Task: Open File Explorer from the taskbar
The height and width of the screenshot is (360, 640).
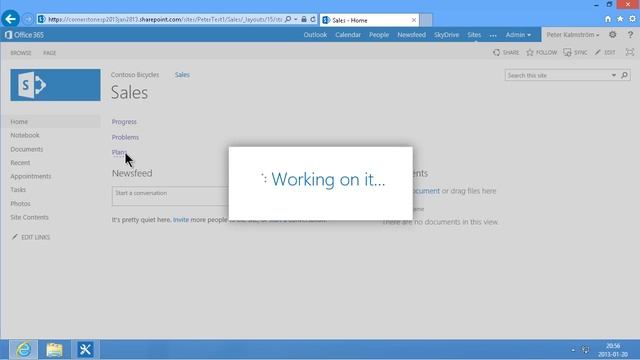Action: click(x=54, y=350)
